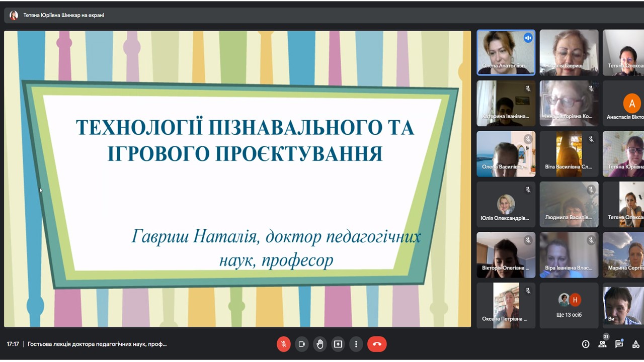Click the raise hand control
Screen dimensions: 644x362
pyautogui.click(x=319, y=344)
